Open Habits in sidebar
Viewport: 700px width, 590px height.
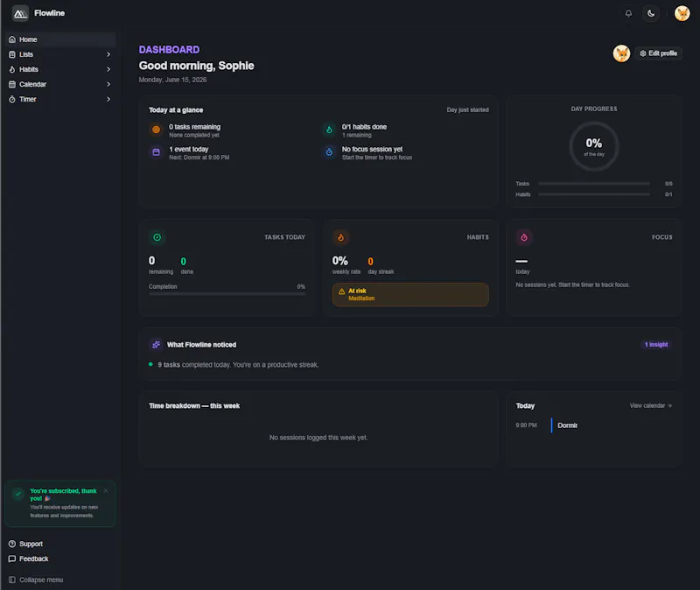point(60,69)
